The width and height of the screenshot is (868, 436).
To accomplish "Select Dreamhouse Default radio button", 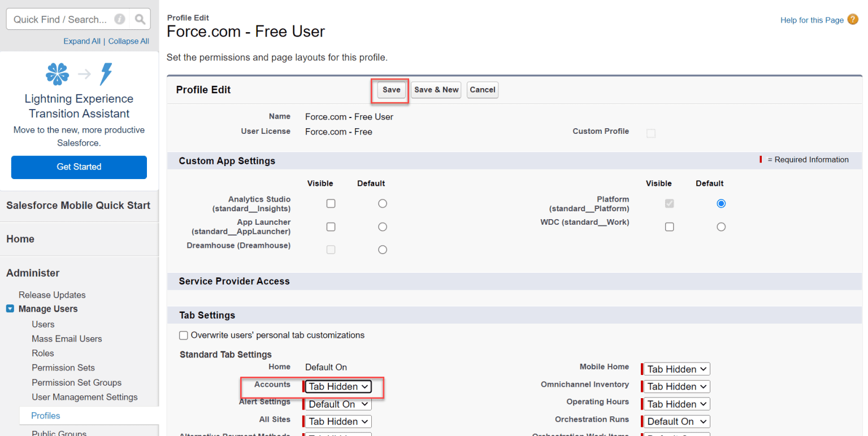I will click(383, 250).
